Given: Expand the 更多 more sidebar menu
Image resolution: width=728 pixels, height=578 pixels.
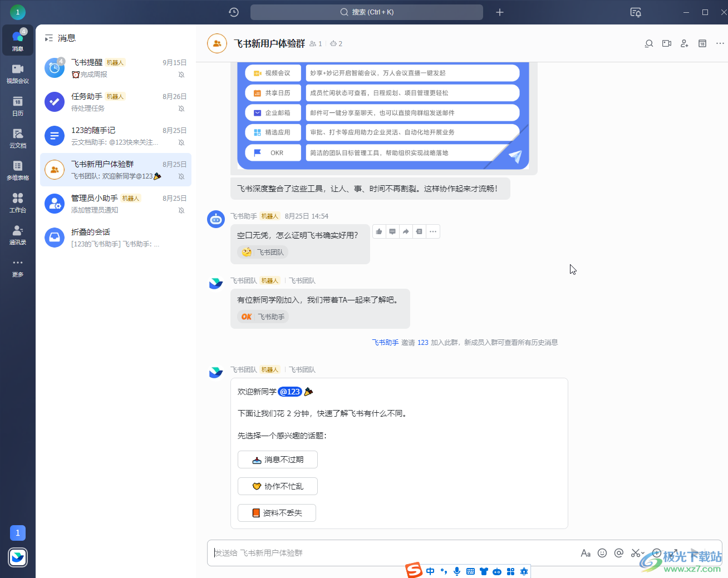Looking at the screenshot, I should coord(18,266).
